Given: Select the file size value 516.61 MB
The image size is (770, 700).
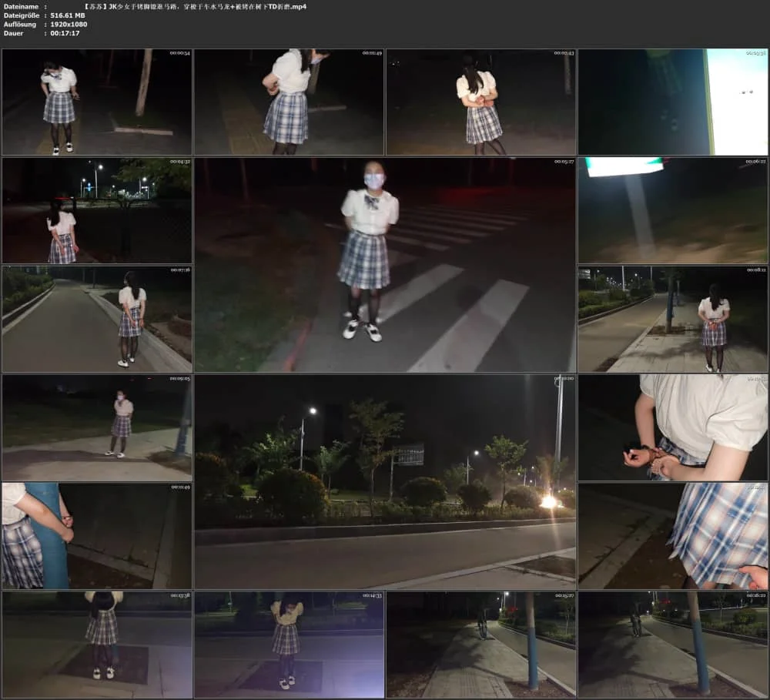Looking at the screenshot, I should click(x=69, y=15).
